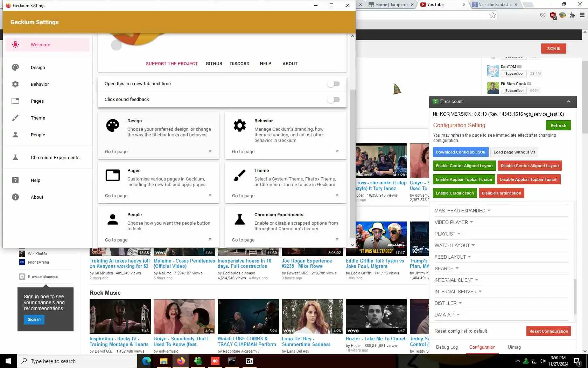
Task: Open the Welcome page in Geckium sidebar
Action: [48, 45]
